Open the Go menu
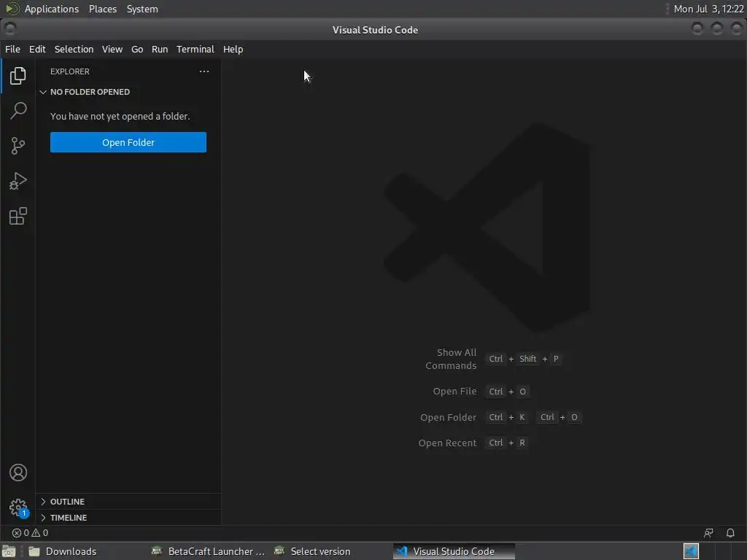 coord(137,49)
